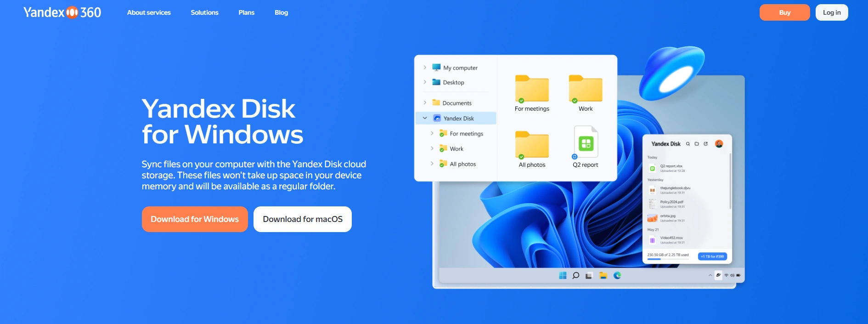Click the Yandex Disk panel scrollbar

[730, 182]
